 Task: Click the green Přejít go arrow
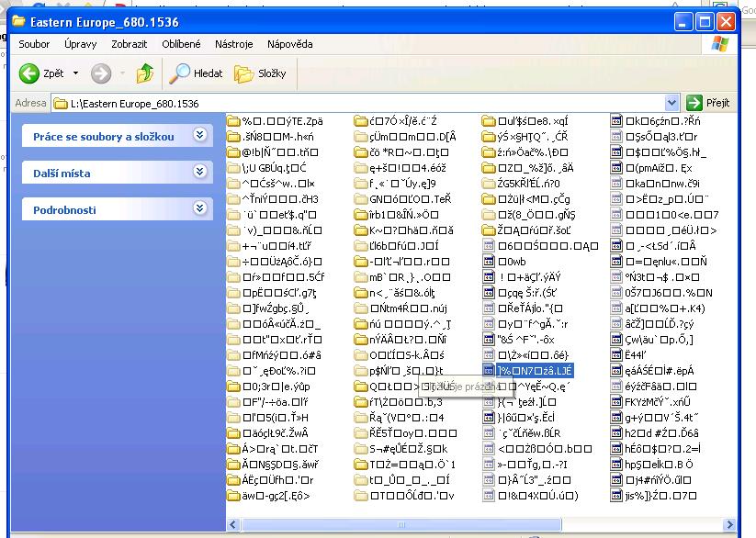694,103
